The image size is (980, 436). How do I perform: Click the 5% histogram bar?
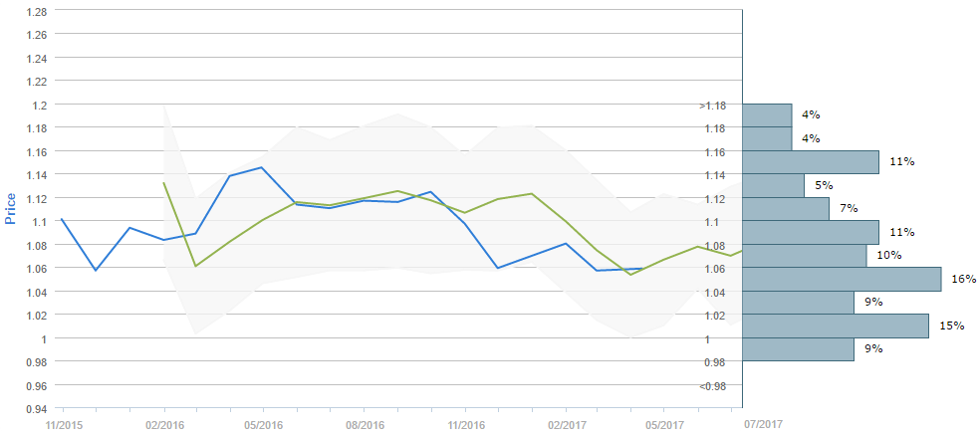coord(773,185)
